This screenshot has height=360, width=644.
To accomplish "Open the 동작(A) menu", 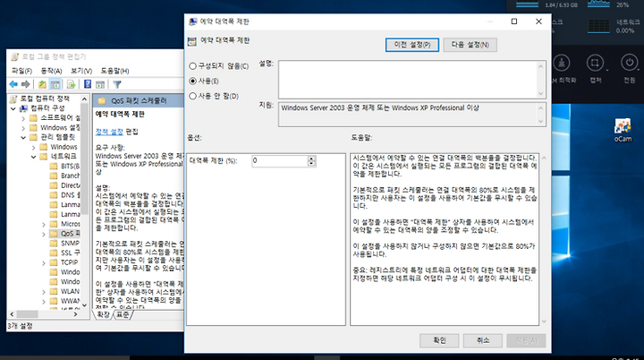I will click(51, 71).
